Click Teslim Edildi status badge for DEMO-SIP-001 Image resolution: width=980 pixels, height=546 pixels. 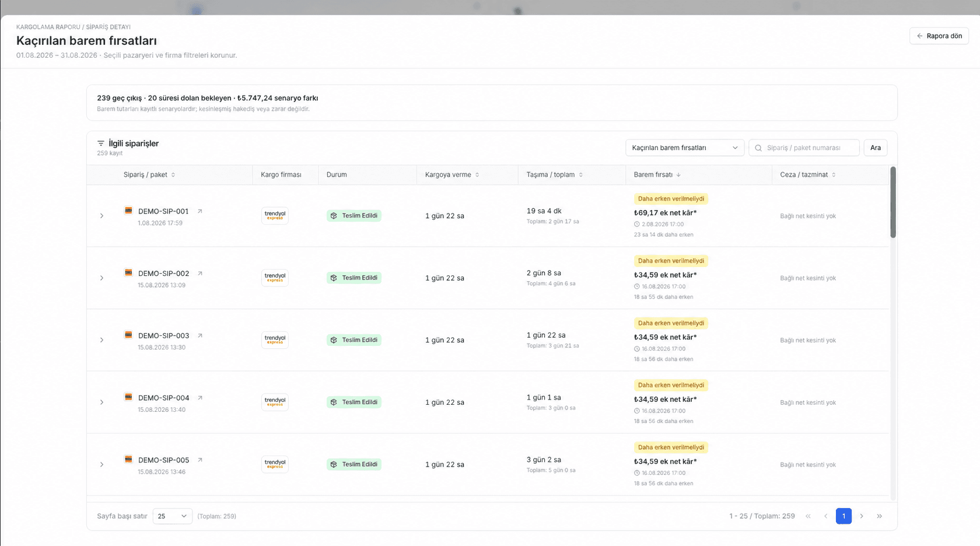[354, 216]
